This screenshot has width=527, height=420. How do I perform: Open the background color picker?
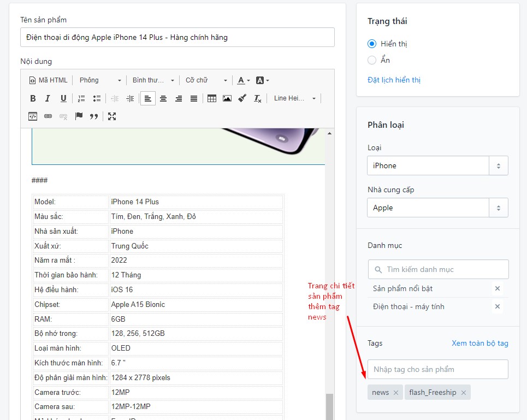[x=262, y=80]
